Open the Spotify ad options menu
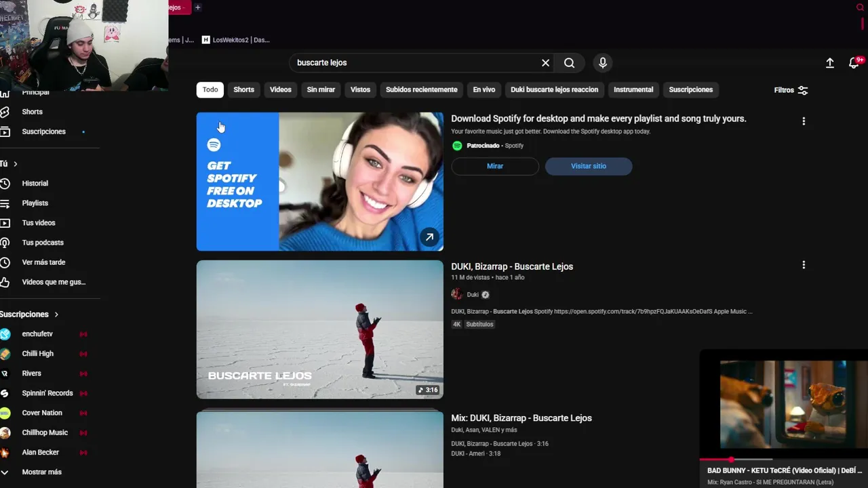Viewport: 868px width, 488px height. [804, 121]
